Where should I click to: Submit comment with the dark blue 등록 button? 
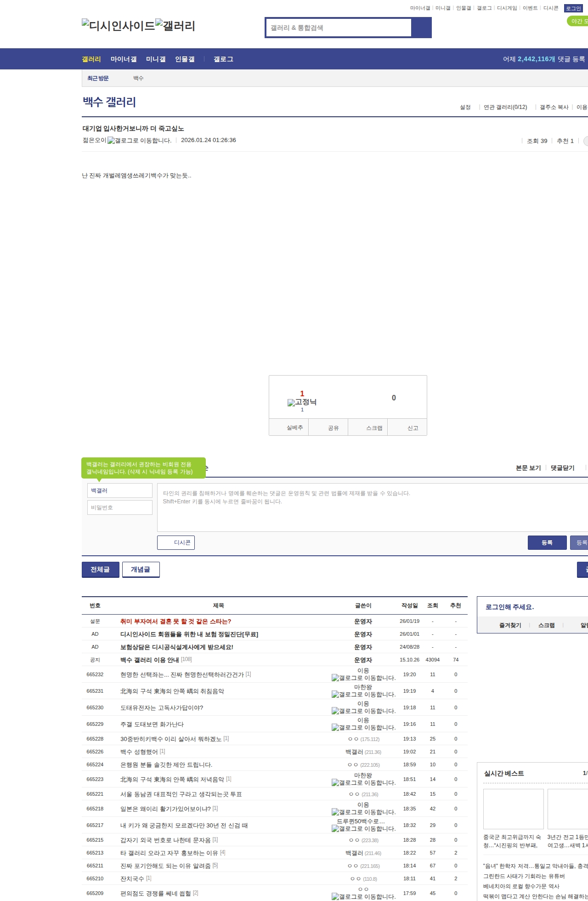tap(547, 542)
